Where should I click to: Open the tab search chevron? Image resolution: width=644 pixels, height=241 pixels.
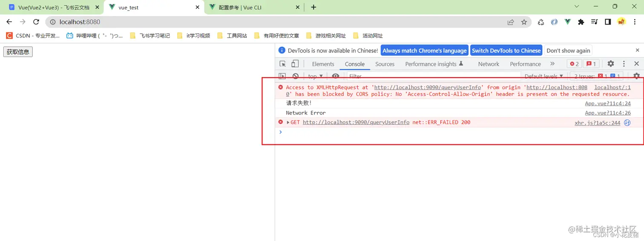[x=577, y=6]
